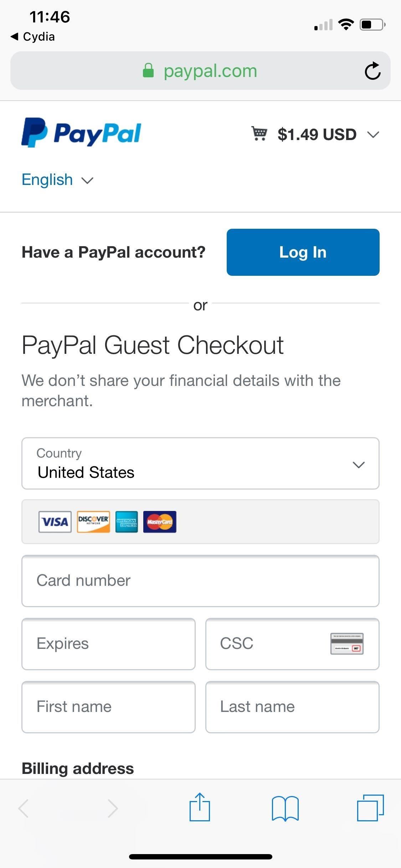The height and width of the screenshot is (868, 401).
Task: Open the English language dropdown
Action: [57, 180]
